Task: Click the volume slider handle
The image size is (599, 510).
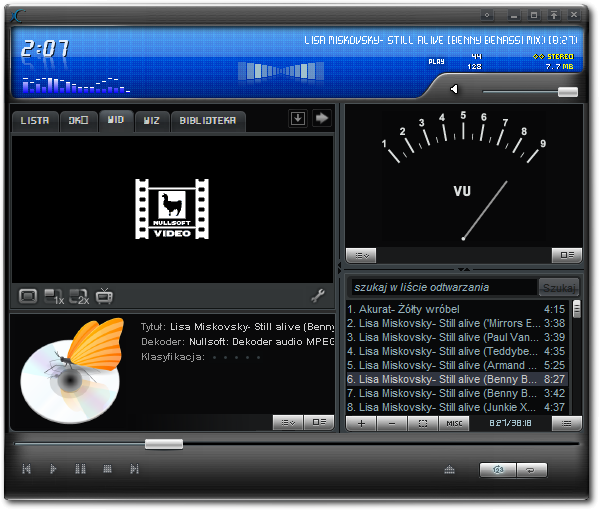Action: coord(568,92)
